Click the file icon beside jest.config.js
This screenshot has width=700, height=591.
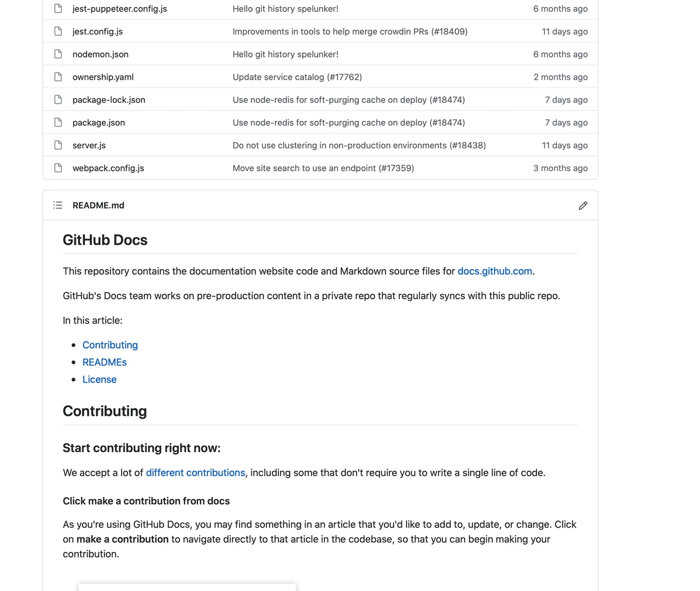point(58,31)
